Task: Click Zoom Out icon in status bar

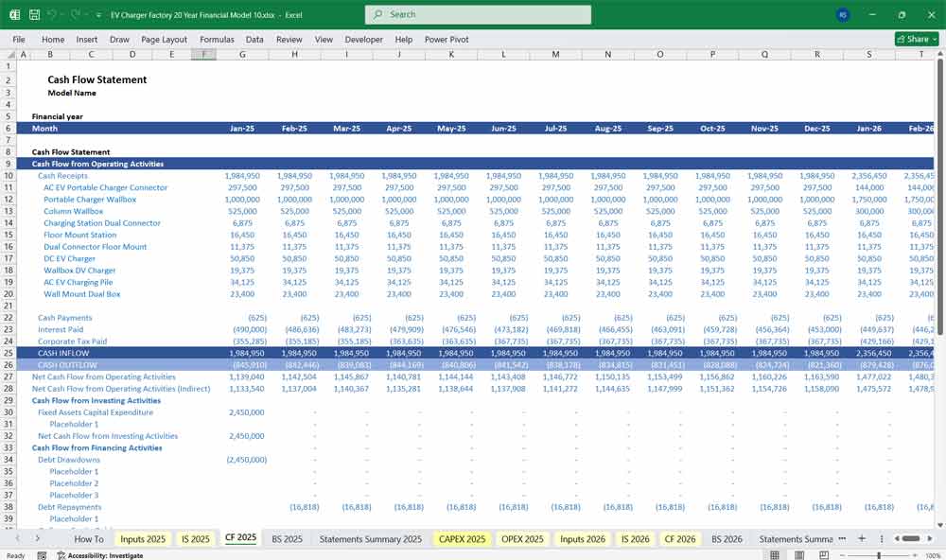Action: [x=842, y=554]
